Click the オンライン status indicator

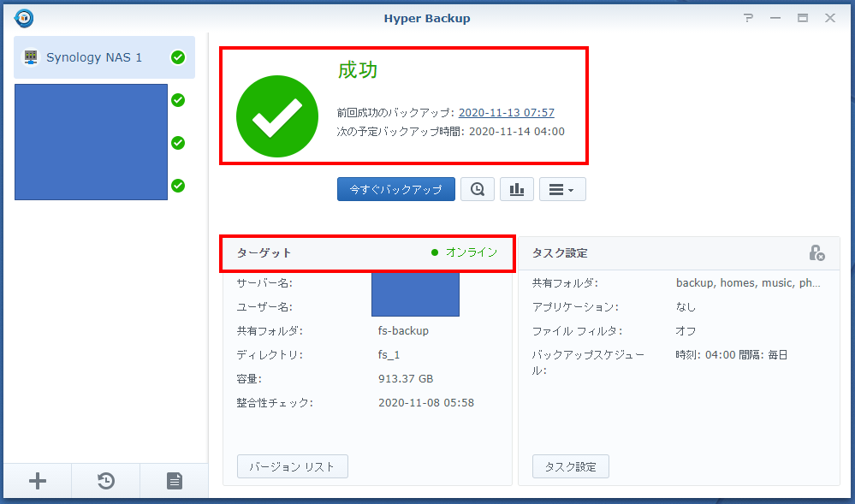[x=465, y=252]
